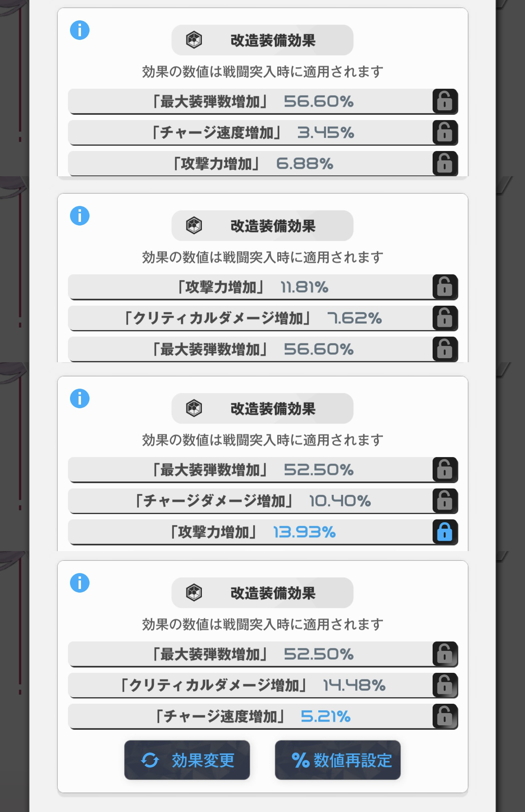Click cube icon in first 改造装備効果 header
This screenshot has width=525, height=812.
(194, 40)
